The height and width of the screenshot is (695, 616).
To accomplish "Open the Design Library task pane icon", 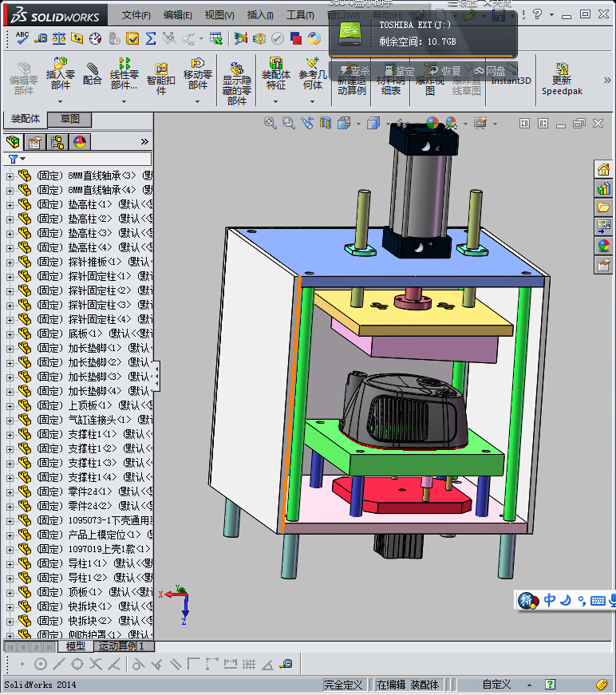I will coord(603,188).
